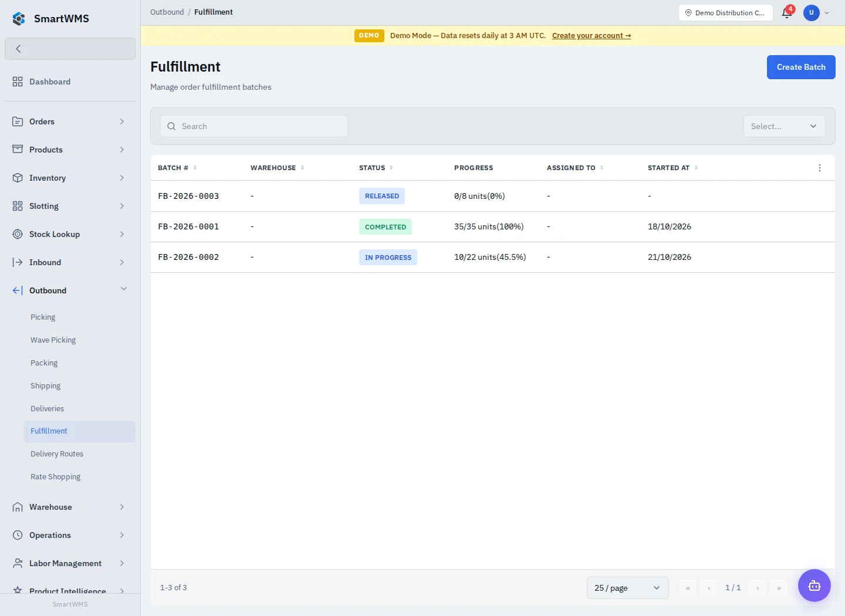Click the user avatar U
The height and width of the screenshot is (616, 845).
coord(812,12)
